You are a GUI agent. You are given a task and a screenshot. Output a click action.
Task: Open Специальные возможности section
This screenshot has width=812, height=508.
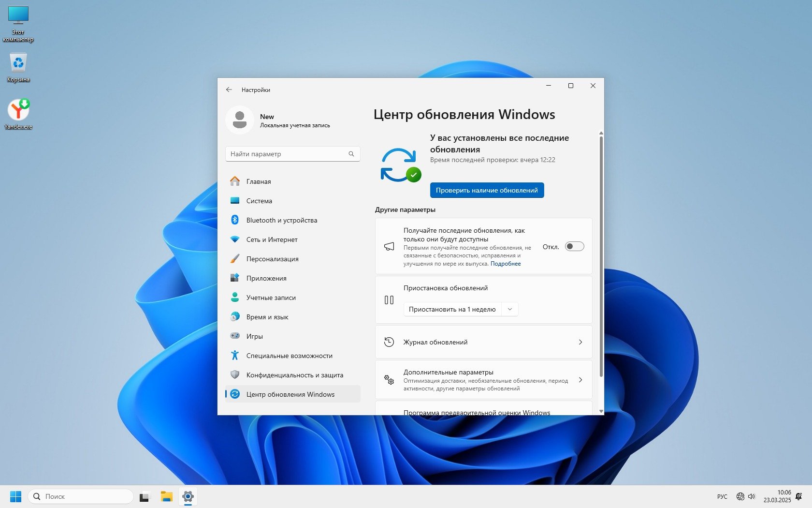pos(289,356)
